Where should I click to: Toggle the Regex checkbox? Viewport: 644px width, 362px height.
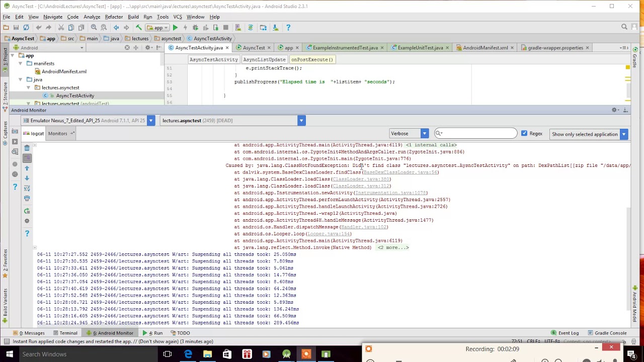tap(524, 134)
